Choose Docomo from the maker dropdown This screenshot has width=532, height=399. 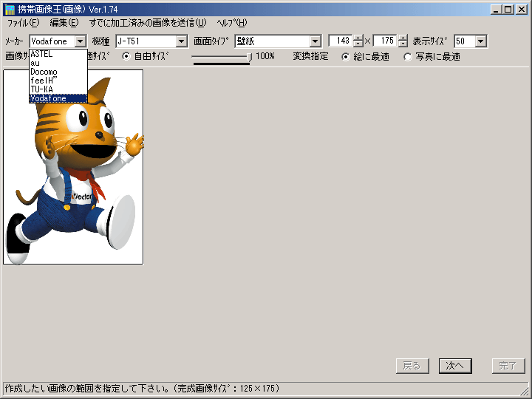point(58,72)
